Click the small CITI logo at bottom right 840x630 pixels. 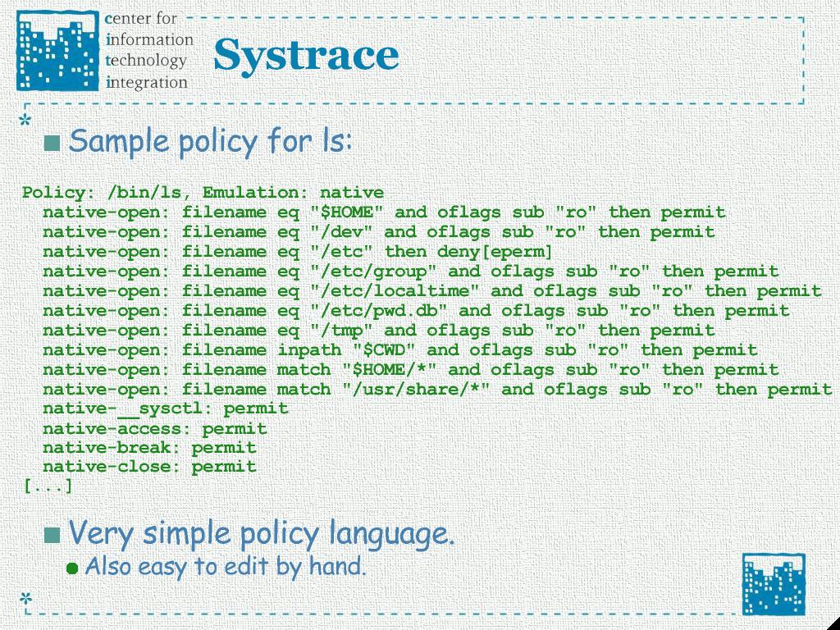click(x=773, y=583)
